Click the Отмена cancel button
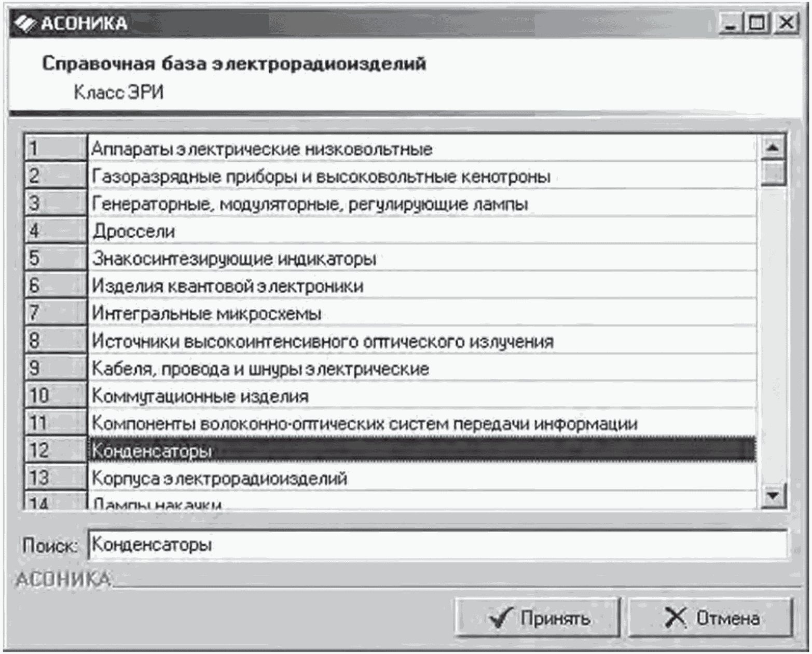 (x=711, y=617)
